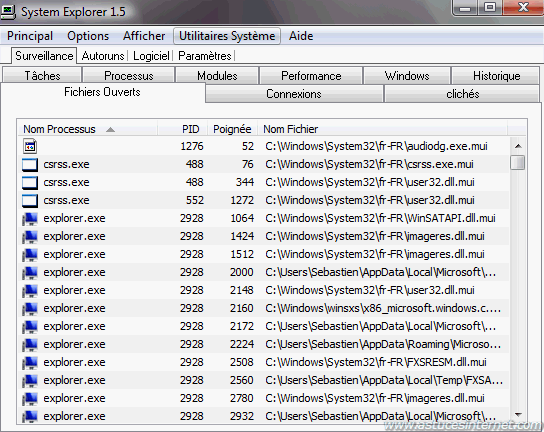The width and height of the screenshot is (544, 432).
Task: Switch to the Connexions tab
Action: click(294, 94)
